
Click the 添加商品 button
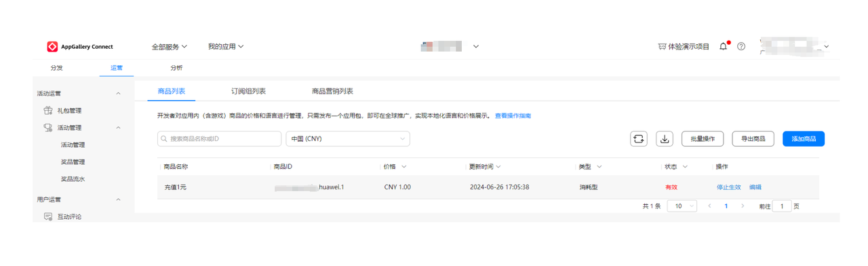point(804,138)
